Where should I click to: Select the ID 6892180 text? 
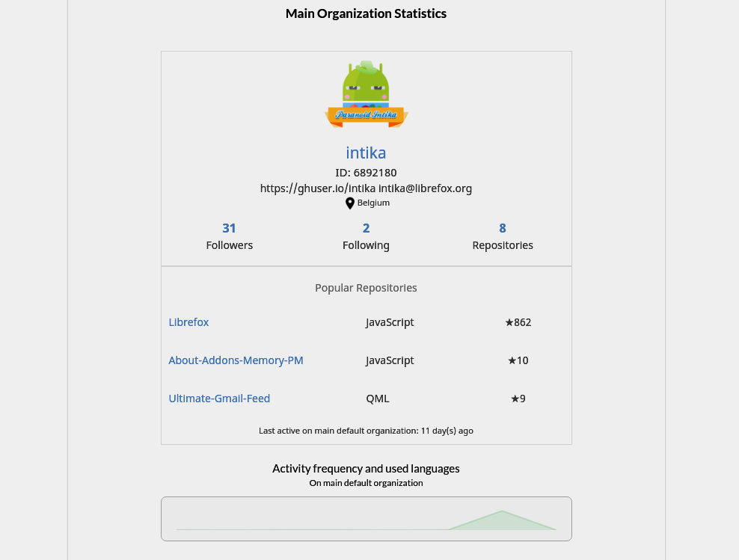tap(366, 173)
